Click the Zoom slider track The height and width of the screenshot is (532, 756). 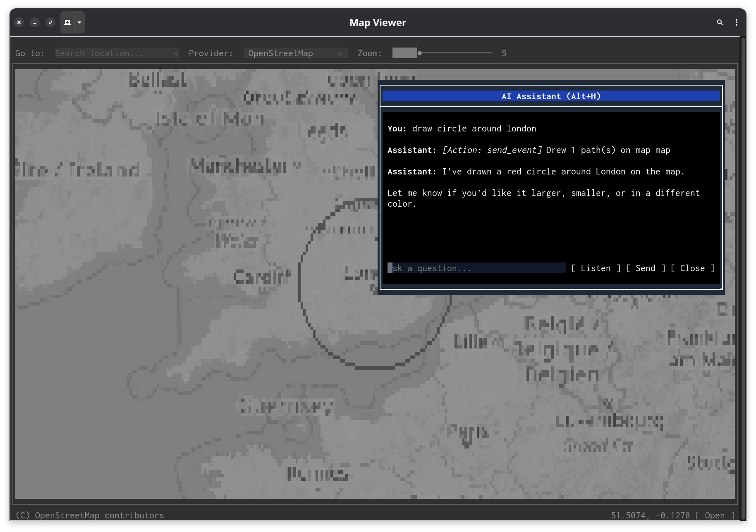point(455,53)
